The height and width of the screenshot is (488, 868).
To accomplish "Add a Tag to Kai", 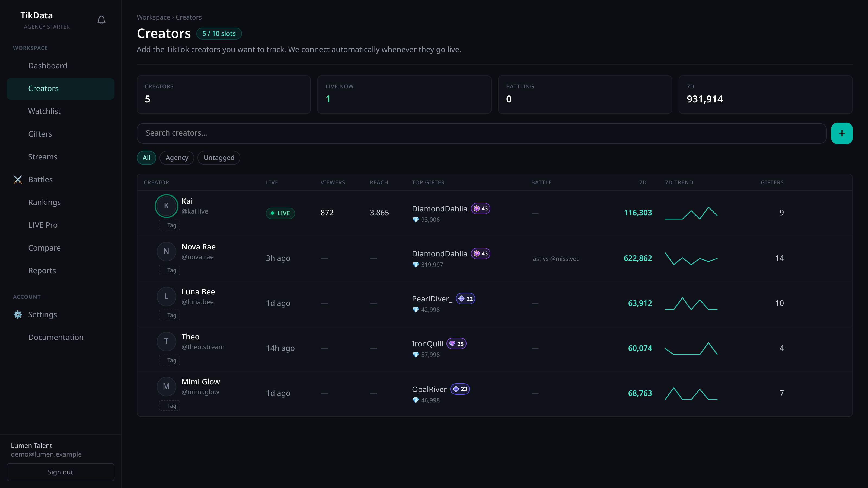I will pyautogui.click(x=170, y=225).
